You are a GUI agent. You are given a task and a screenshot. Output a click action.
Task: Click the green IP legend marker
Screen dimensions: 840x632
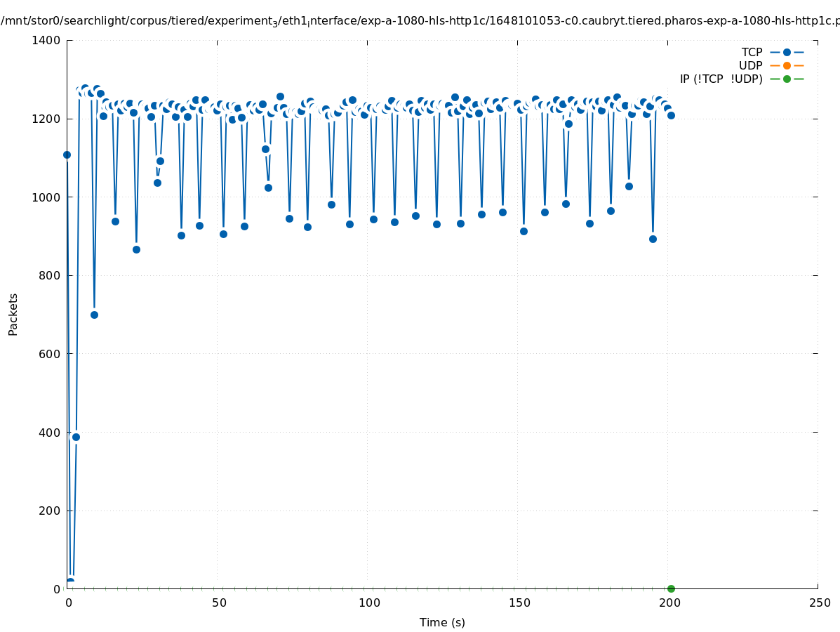click(787, 79)
